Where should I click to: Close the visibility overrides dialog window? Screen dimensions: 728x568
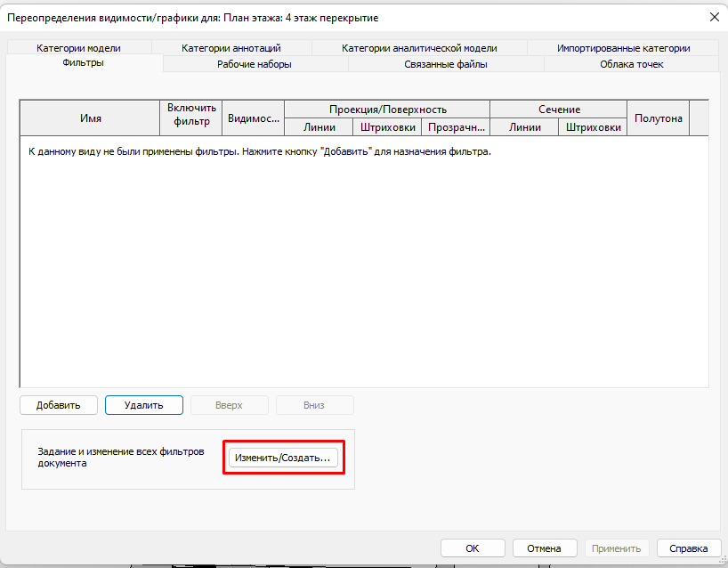tap(714, 16)
